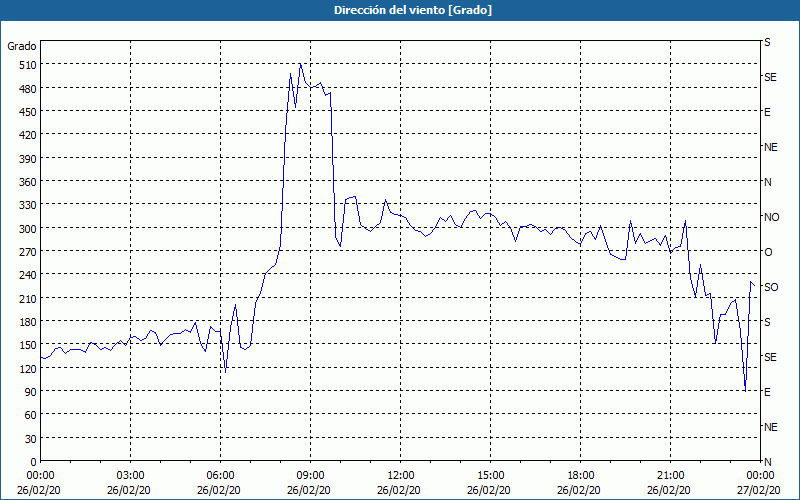Screen dimensions: 800x500
Task: Select the 26/02/20 date under 09:00
Action: point(309,490)
